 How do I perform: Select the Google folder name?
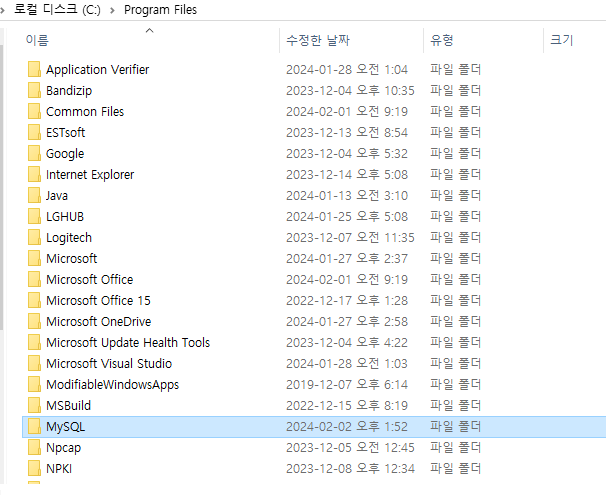65,154
